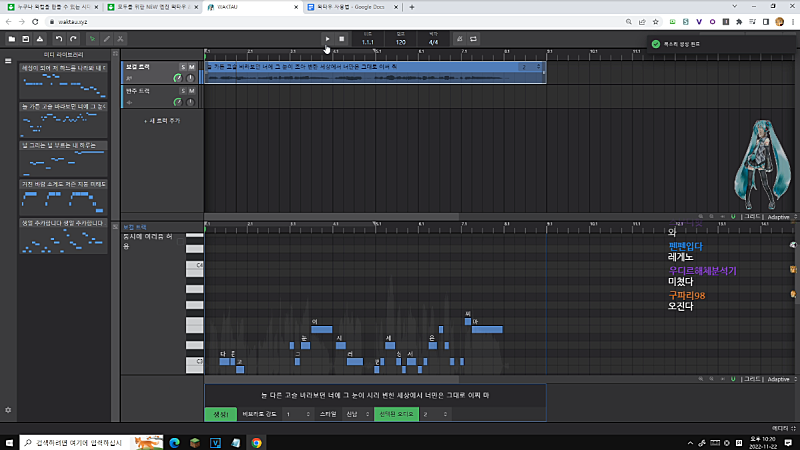Toggle the metronome icon
The height and width of the screenshot is (450, 800).
[x=460, y=39]
